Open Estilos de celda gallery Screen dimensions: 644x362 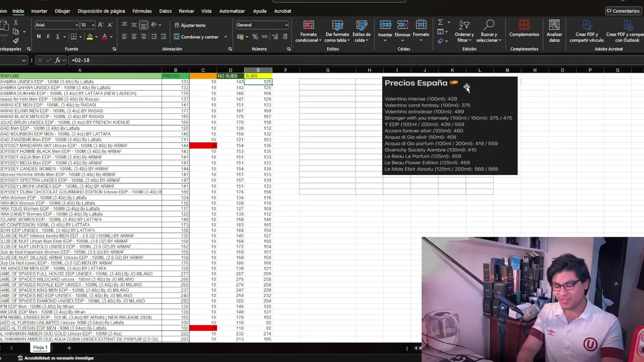[361, 31]
